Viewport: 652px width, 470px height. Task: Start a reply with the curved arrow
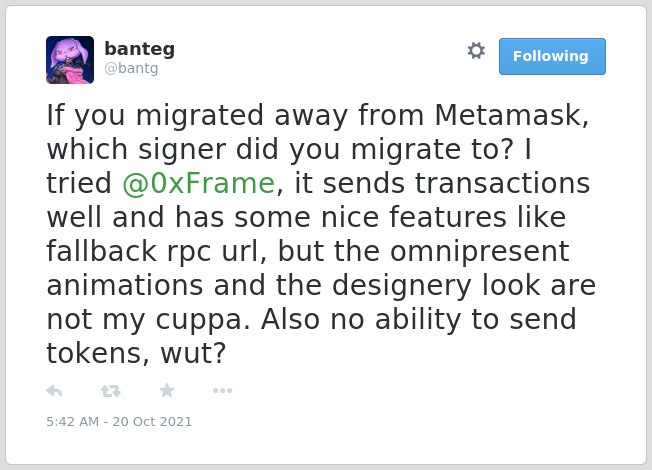[x=54, y=391]
